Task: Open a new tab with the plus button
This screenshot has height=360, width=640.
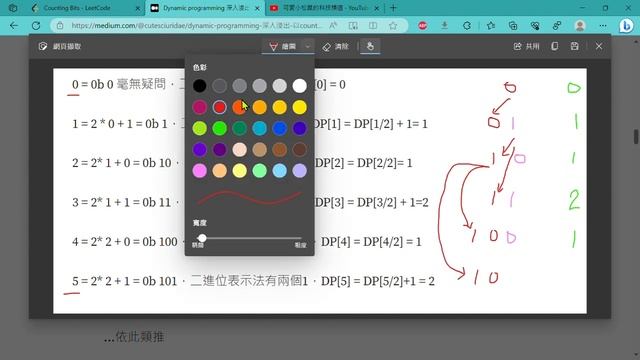Action: click(393, 8)
